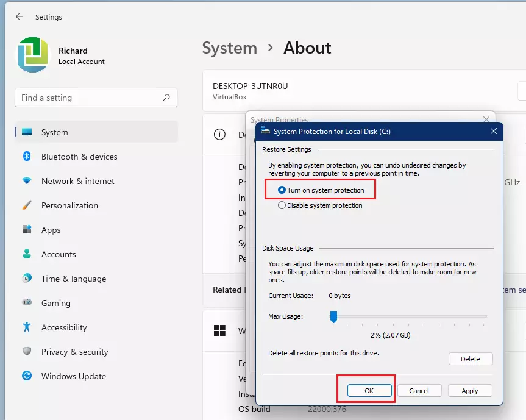
Task: Open Apps settings
Action: [x=96, y=230]
